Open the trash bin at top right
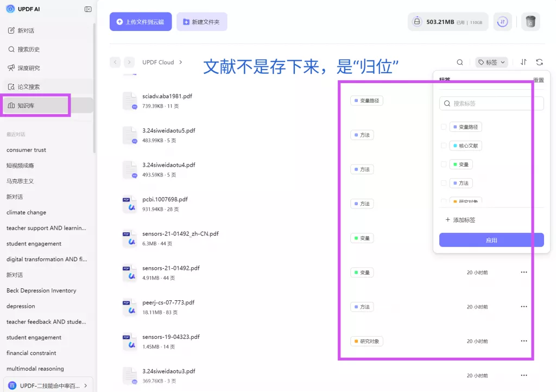Image resolution: width=556 pixels, height=392 pixels. [530, 22]
